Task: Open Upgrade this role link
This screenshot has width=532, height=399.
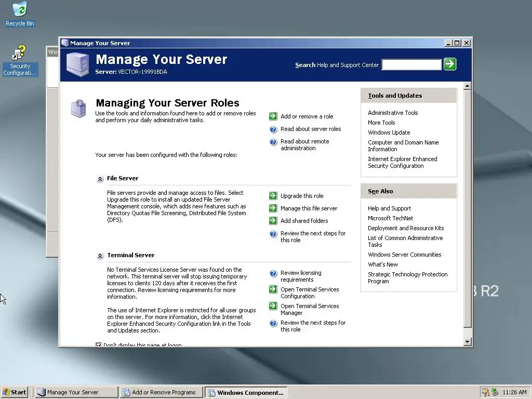Action: [302, 196]
